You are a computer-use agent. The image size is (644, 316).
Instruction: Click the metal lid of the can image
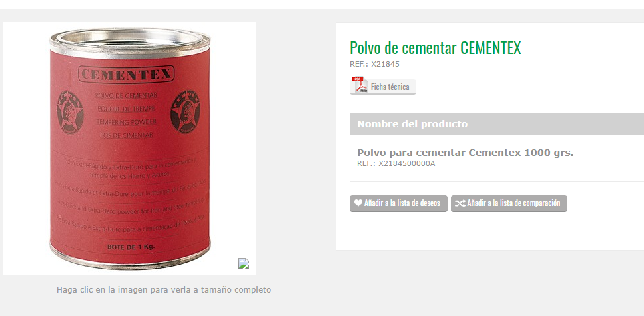[x=130, y=41]
